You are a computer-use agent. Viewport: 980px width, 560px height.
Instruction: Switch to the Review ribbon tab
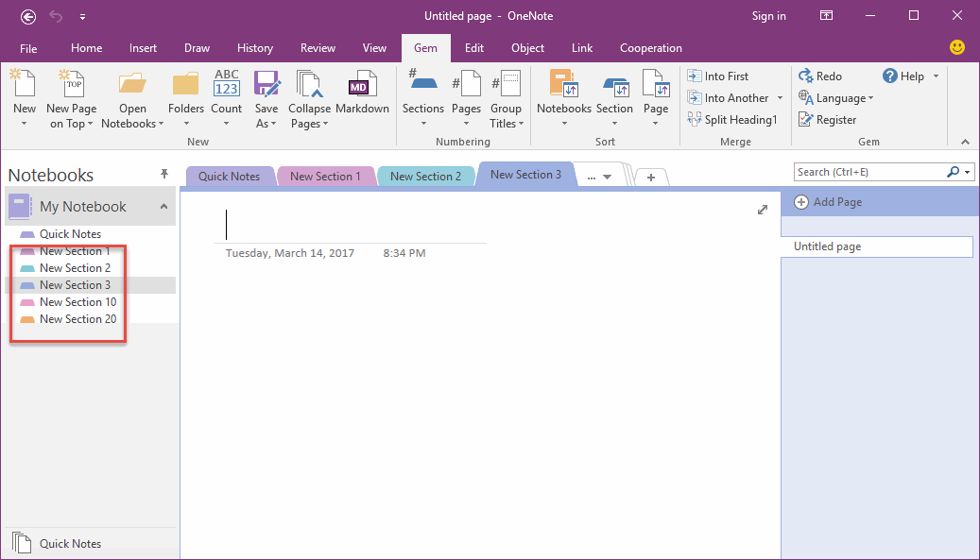pos(318,48)
